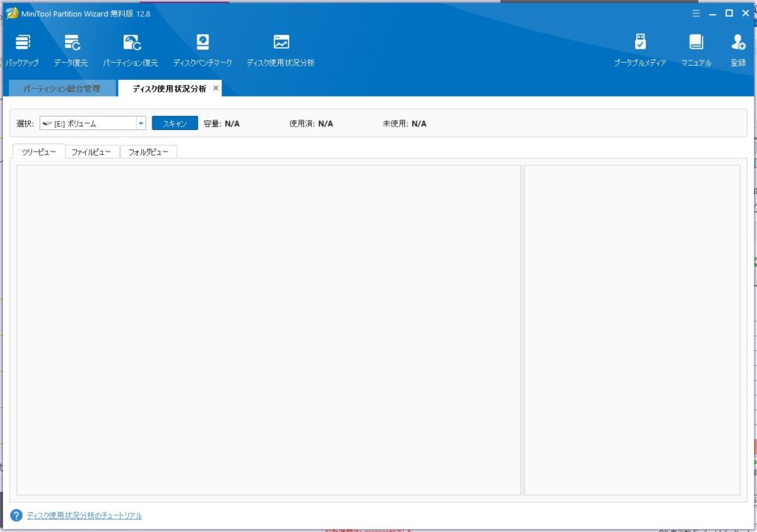Switch to パーティション総合管理 tab
The height and width of the screenshot is (532, 757).
coord(62,89)
